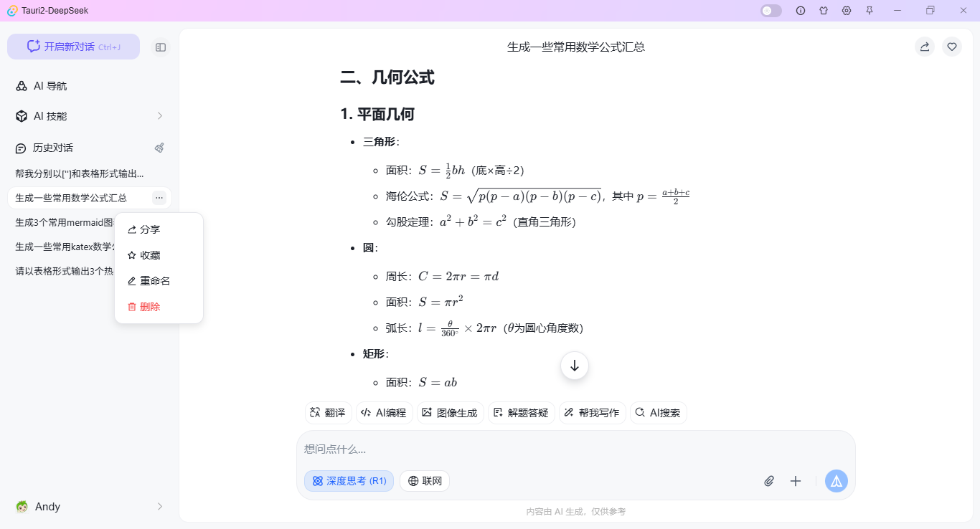Image resolution: width=980 pixels, height=529 pixels.
Task: Pin the window with the pushpin icon
Action: [x=870, y=11]
